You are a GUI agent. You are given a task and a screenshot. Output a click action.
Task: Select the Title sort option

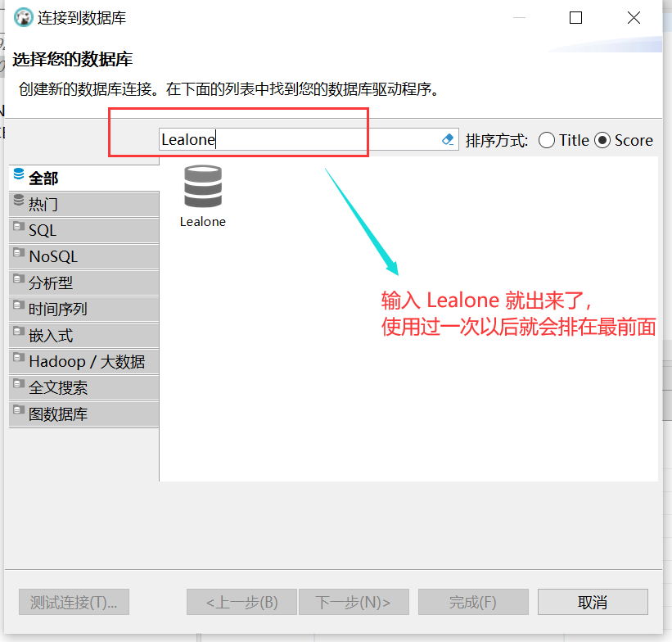coord(547,140)
